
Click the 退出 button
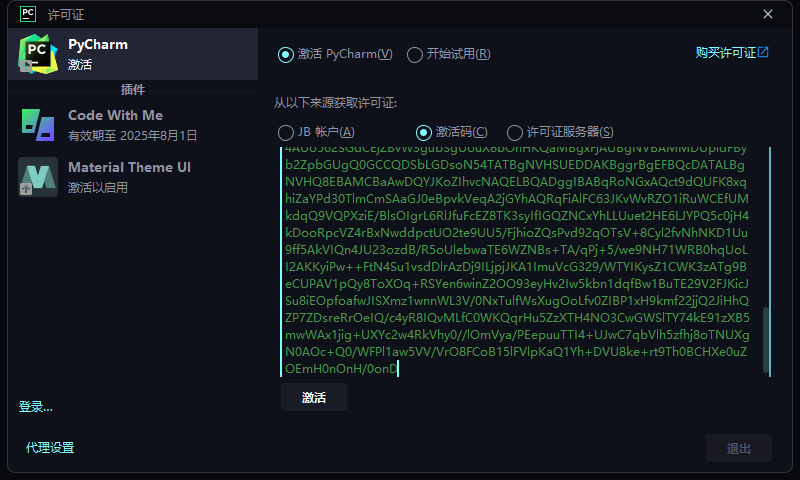[739, 448]
